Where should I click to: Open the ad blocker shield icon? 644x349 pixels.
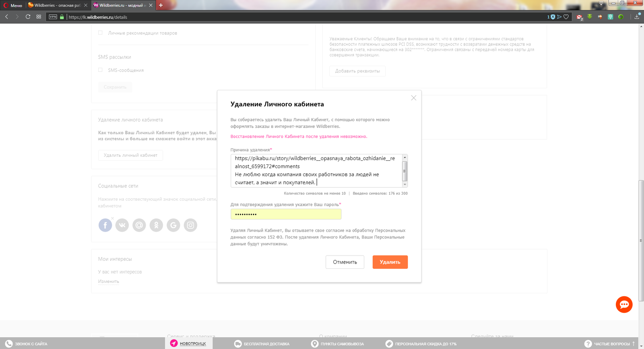point(553,17)
